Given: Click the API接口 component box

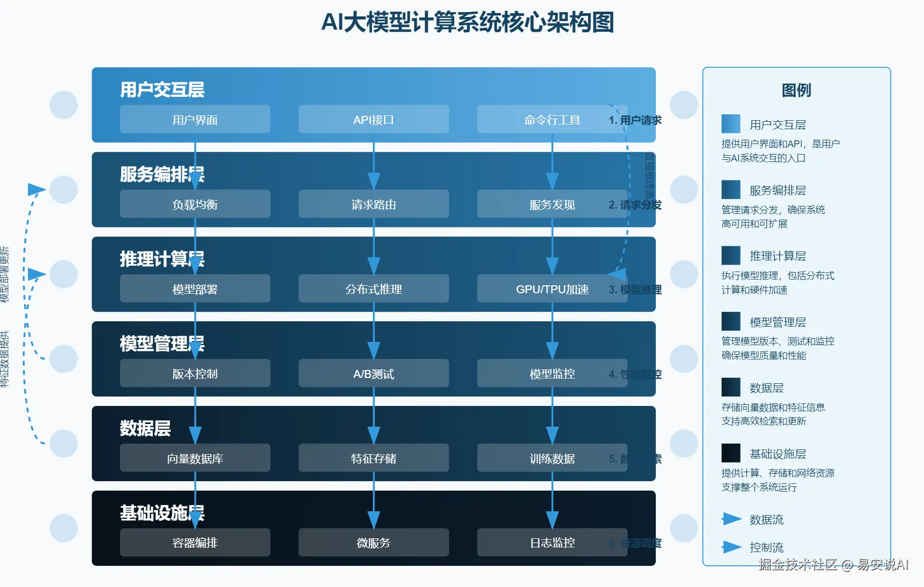Looking at the screenshot, I should click(373, 119).
